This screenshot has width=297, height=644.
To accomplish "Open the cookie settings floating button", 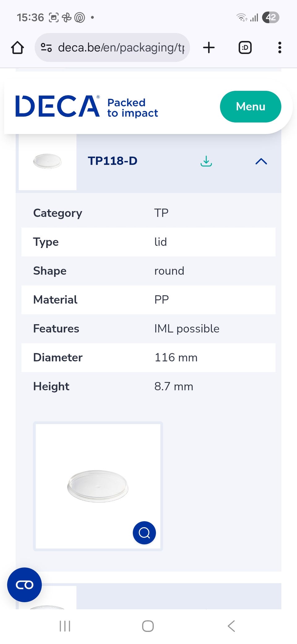I will (24, 585).
